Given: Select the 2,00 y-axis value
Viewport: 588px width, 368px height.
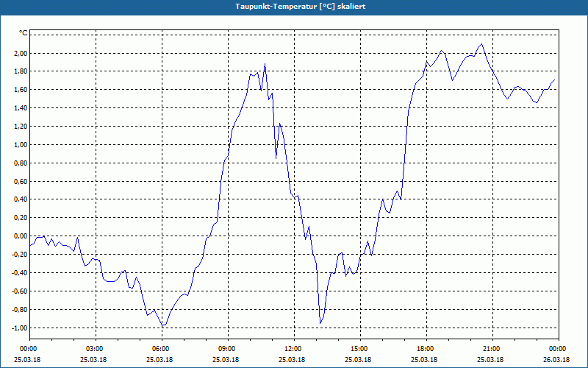Looking at the screenshot, I should [21, 53].
